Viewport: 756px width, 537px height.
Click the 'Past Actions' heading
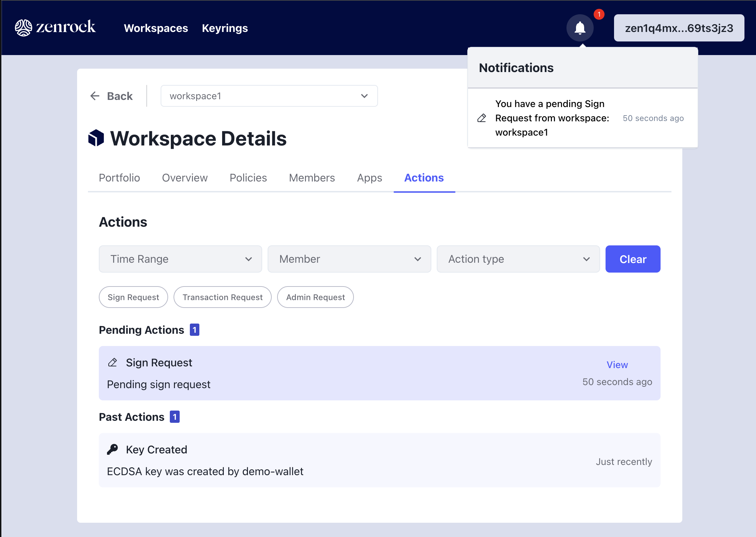(x=131, y=417)
